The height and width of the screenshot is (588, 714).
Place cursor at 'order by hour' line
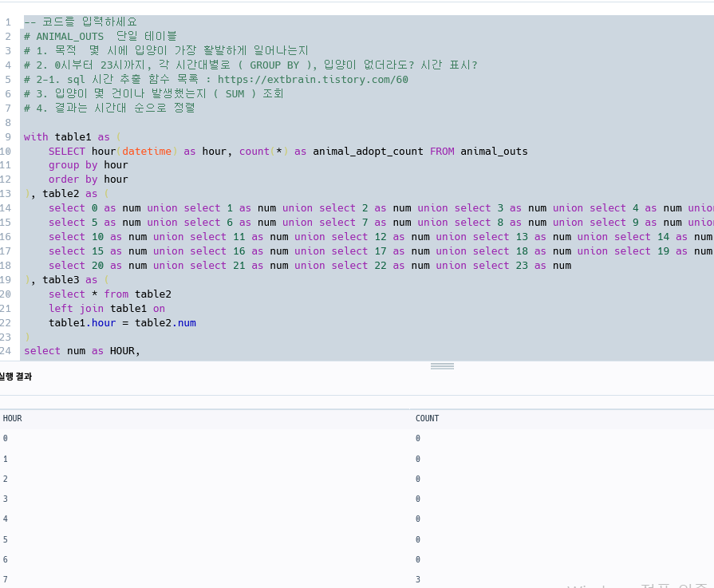click(x=89, y=180)
